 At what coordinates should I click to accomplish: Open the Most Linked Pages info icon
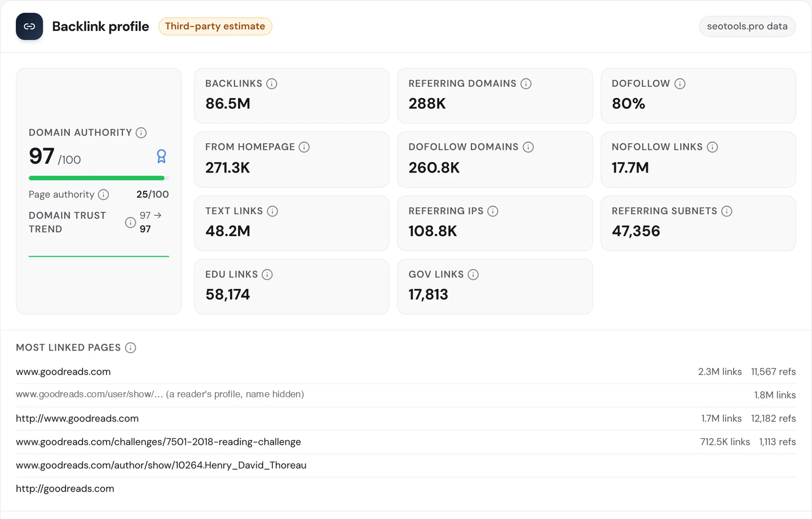pyautogui.click(x=131, y=348)
